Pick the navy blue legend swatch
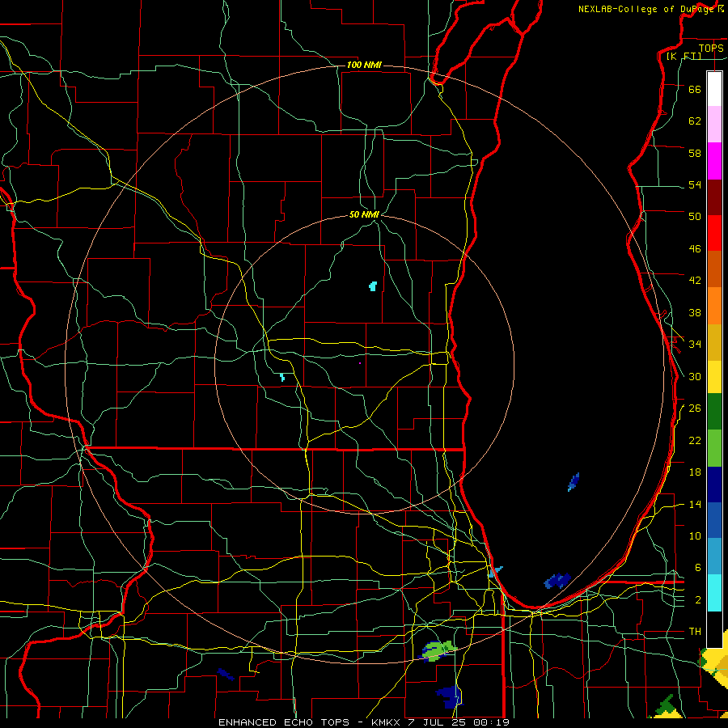This screenshot has width=728, height=728. pyautogui.click(x=714, y=485)
